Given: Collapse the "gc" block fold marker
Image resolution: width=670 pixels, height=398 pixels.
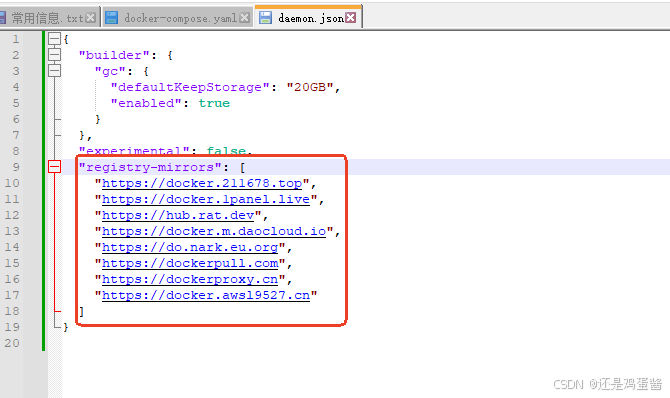Looking at the screenshot, I should tap(54, 71).
